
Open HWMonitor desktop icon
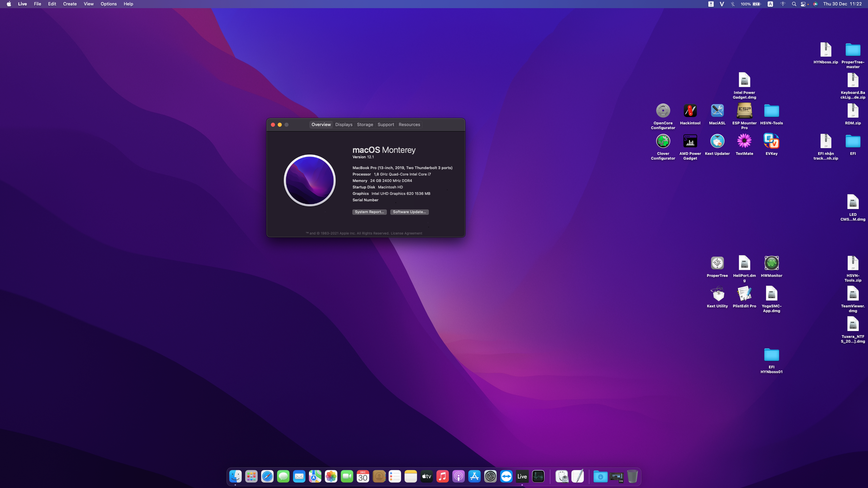pyautogui.click(x=771, y=263)
